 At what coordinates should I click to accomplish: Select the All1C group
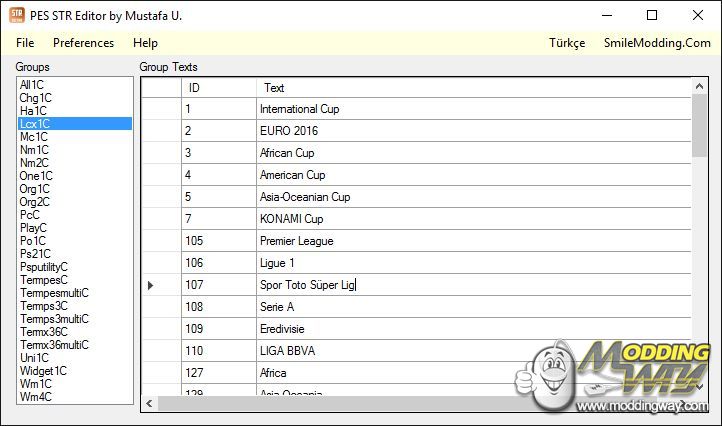pyautogui.click(x=31, y=85)
